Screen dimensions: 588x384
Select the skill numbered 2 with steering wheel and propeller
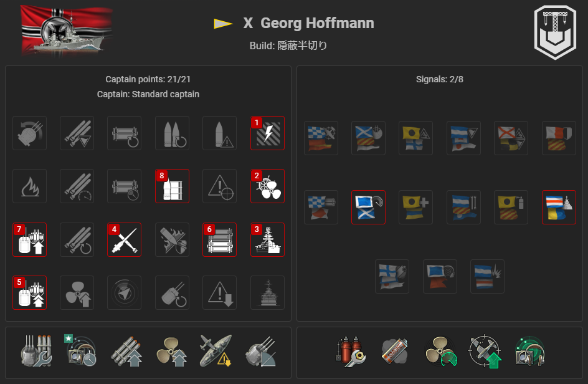[267, 186]
